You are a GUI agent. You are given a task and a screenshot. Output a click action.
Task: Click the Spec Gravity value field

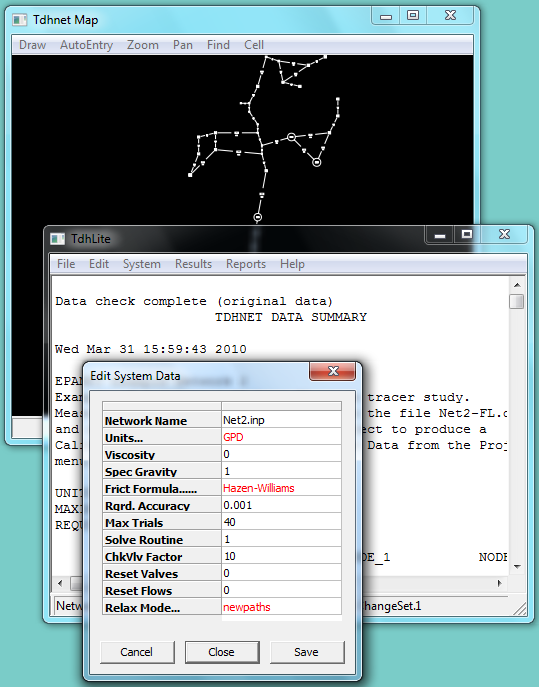click(281, 471)
